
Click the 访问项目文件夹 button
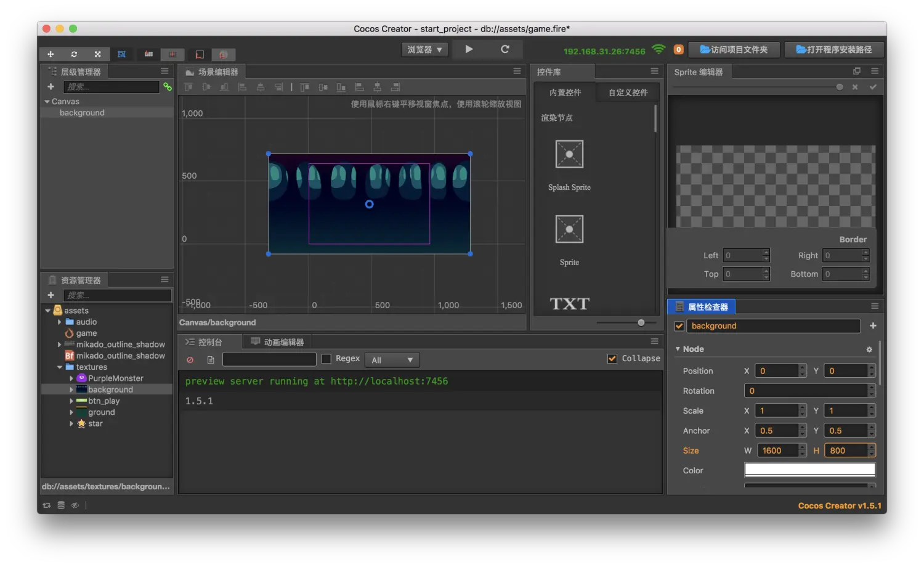click(734, 49)
